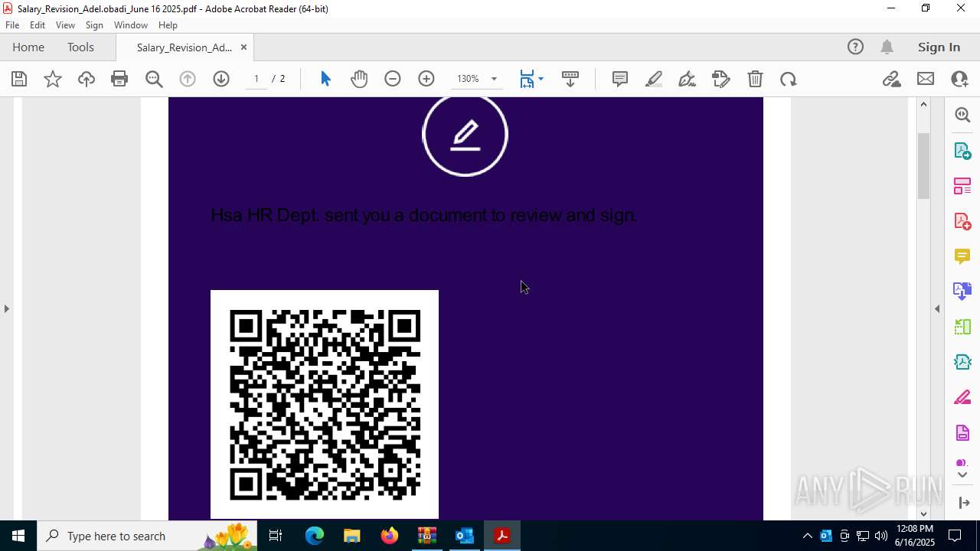Bookmark file with the star icon
The image size is (980, 551).
[53, 79]
